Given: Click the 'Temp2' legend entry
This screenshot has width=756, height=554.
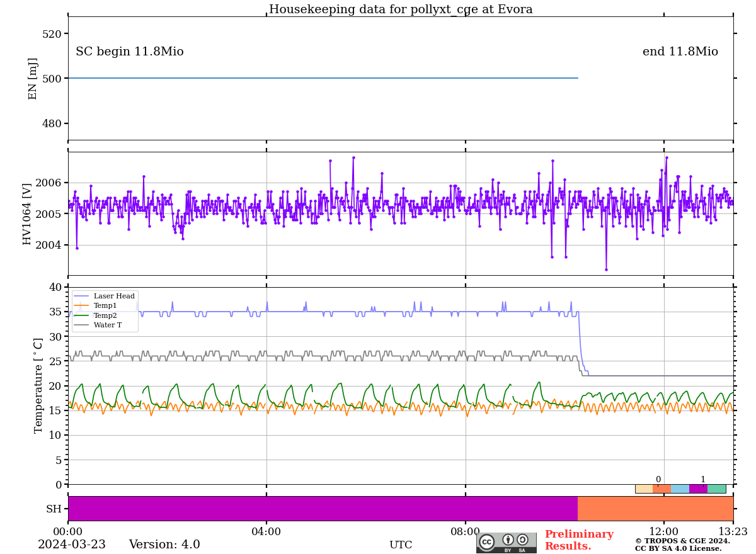Looking at the screenshot, I should pyautogui.click(x=96, y=315).
